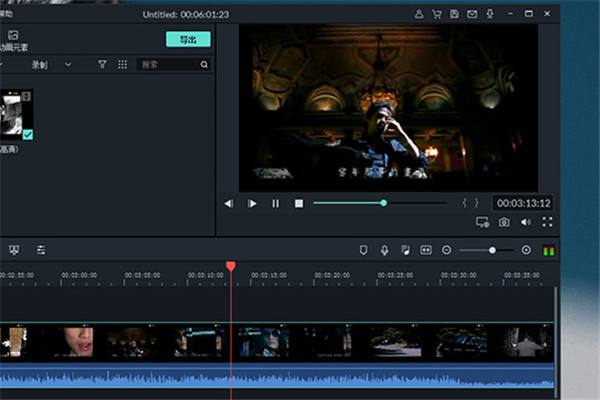Enter fullscreen preview mode
Image resolution: width=600 pixels, height=400 pixels.
coord(547,222)
